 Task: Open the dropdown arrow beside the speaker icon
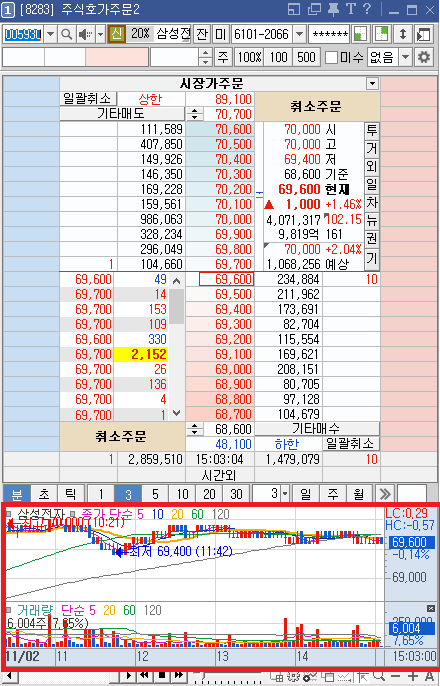(x=100, y=34)
